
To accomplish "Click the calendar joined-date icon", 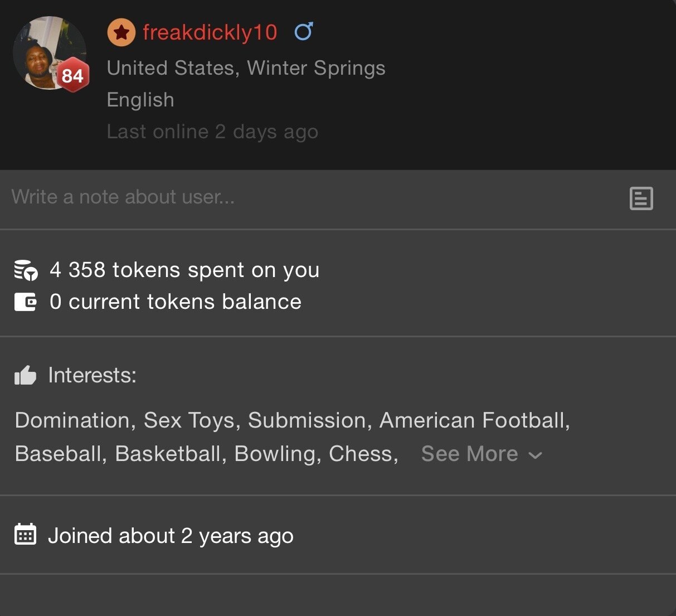I will pos(25,535).
